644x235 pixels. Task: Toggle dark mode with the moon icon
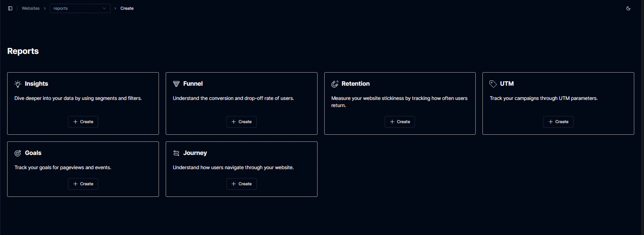tap(628, 8)
